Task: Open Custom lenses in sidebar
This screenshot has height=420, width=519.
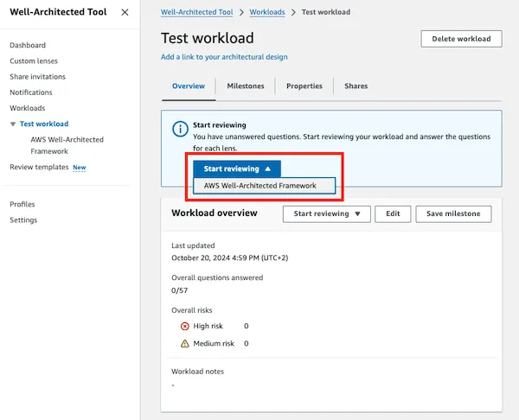Action: pos(34,61)
